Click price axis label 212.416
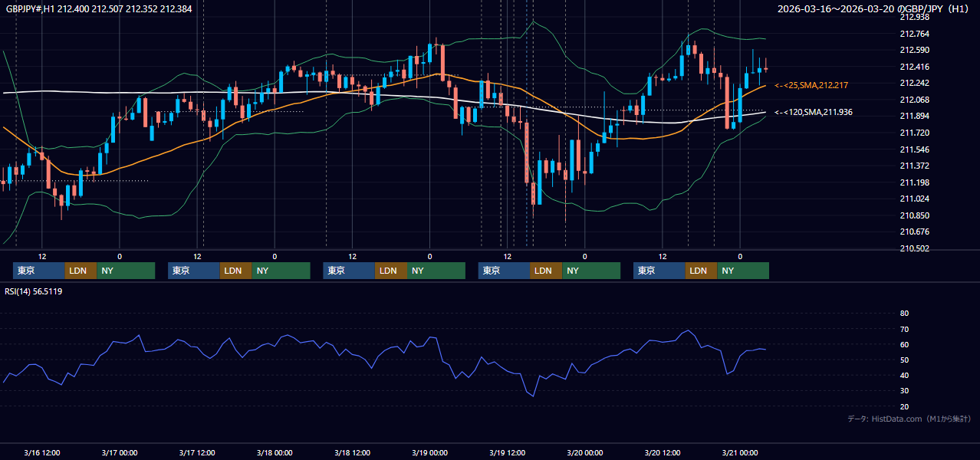The height and width of the screenshot is (460, 980). pos(914,67)
